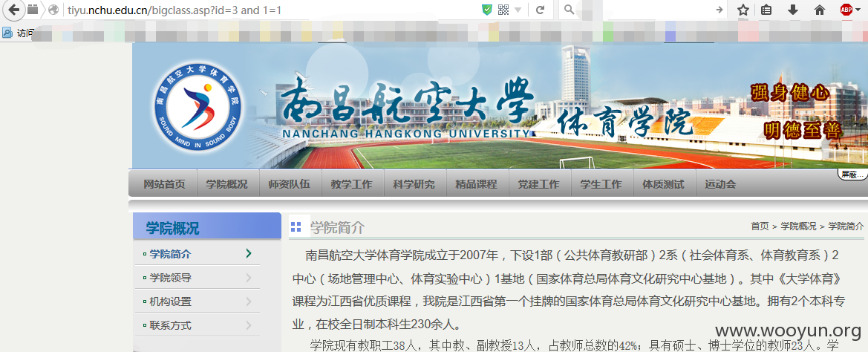
Task: Open the 精品课程 navigation menu item
Action: click(x=476, y=184)
